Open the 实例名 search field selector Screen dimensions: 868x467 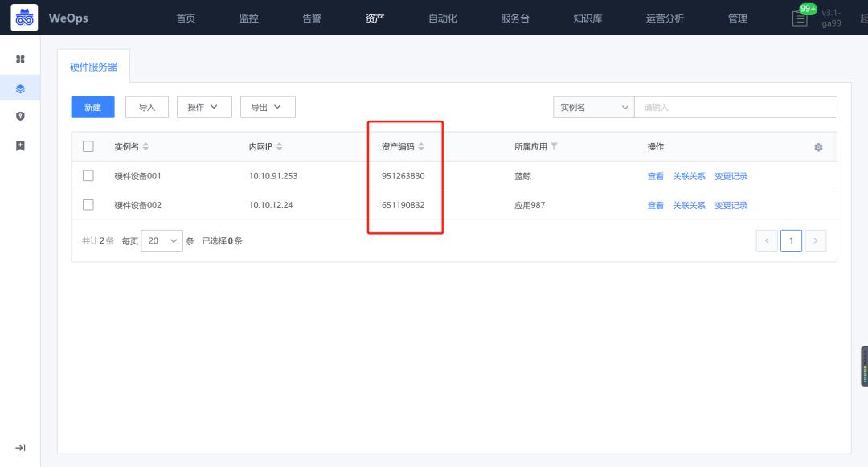(593, 107)
